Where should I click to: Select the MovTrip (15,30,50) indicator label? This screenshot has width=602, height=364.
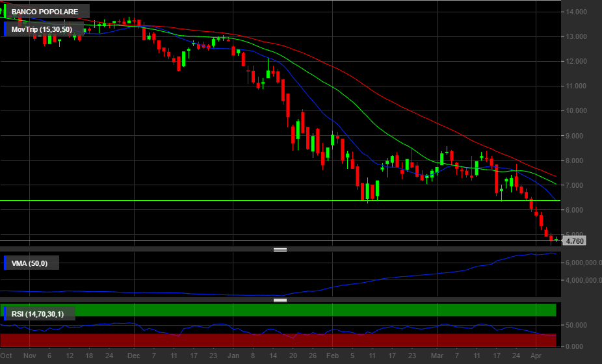(x=42, y=29)
